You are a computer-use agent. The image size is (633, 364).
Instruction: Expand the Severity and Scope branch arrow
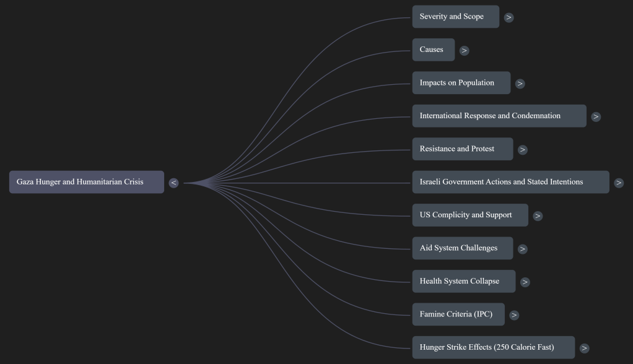click(x=509, y=17)
